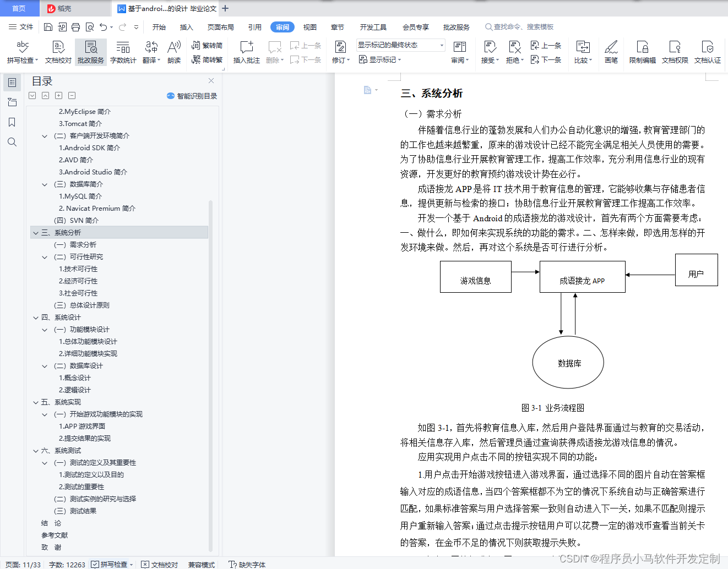
Task: Open the 首页 home tab
Action: point(19,8)
